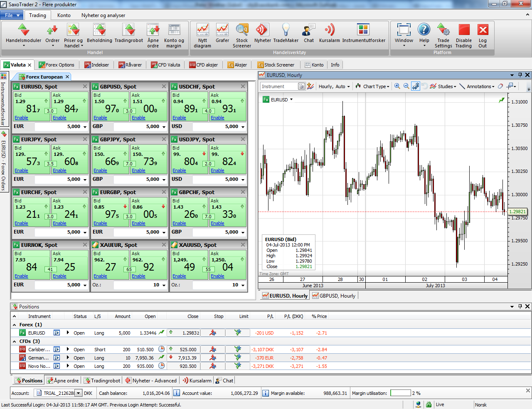Collapse the Forex (1) group

tap(15, 325)
